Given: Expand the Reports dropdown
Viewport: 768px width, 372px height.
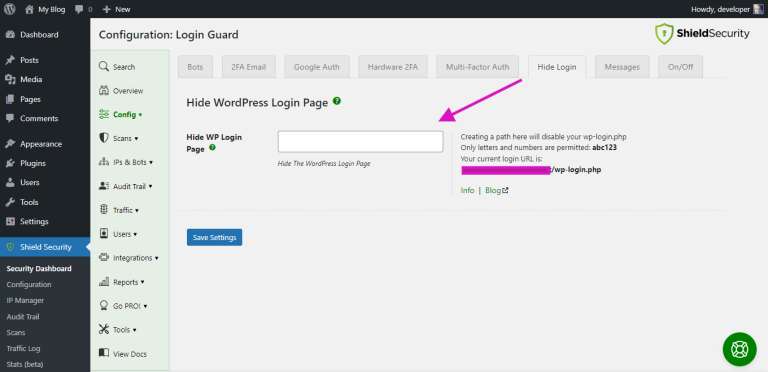Looking at the screenshot, I should point(128,282).
